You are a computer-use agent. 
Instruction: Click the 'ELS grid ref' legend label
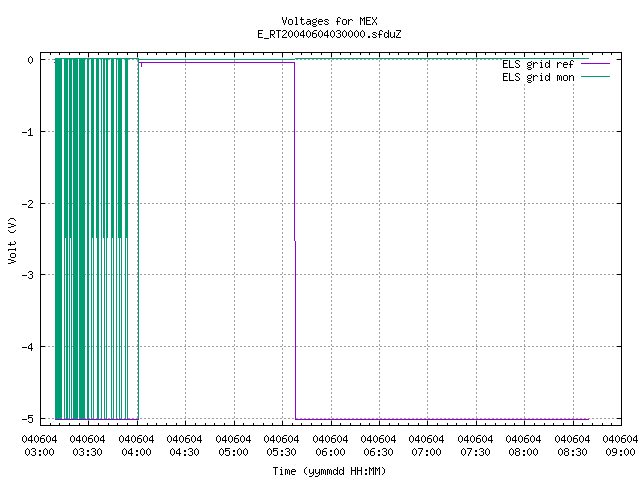(x=538, y=64)
